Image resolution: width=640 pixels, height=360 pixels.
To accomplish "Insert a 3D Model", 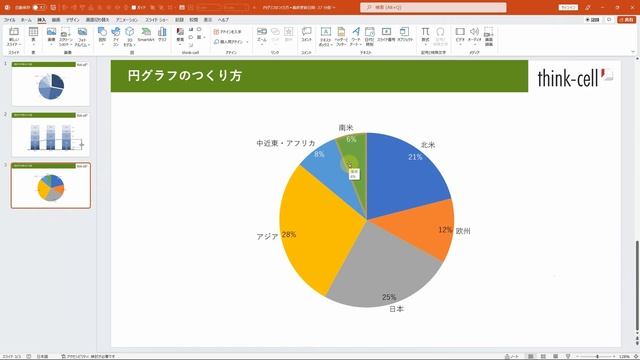I will (129, 37).
